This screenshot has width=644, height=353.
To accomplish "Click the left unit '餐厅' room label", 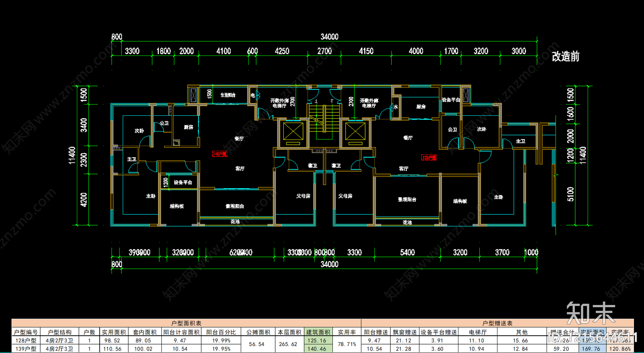I will click(239, 139).
